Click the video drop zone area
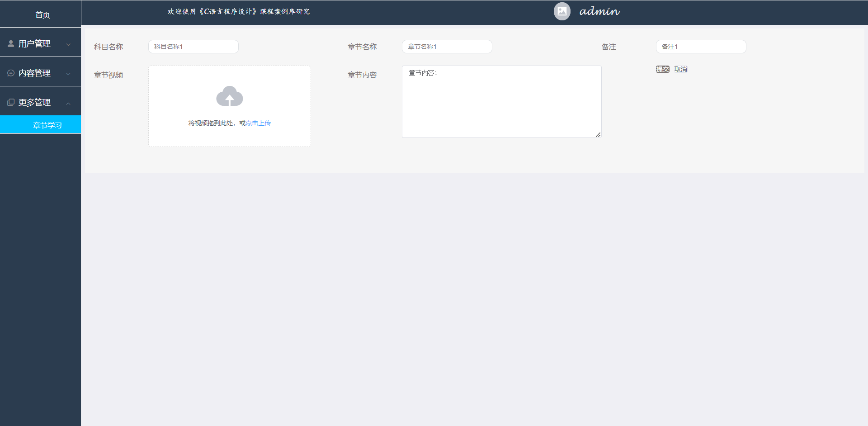The height and width of the screenshot is (426, 868). [229, 106]
